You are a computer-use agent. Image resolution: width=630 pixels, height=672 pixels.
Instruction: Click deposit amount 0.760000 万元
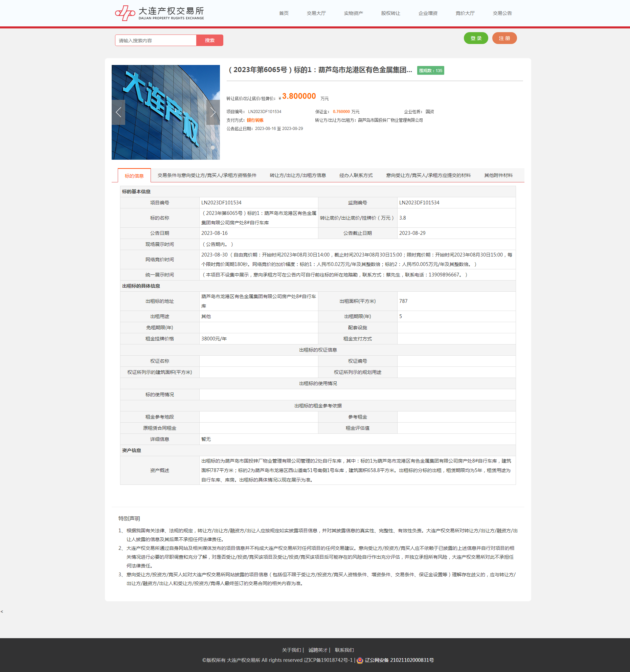click(346, 112)
